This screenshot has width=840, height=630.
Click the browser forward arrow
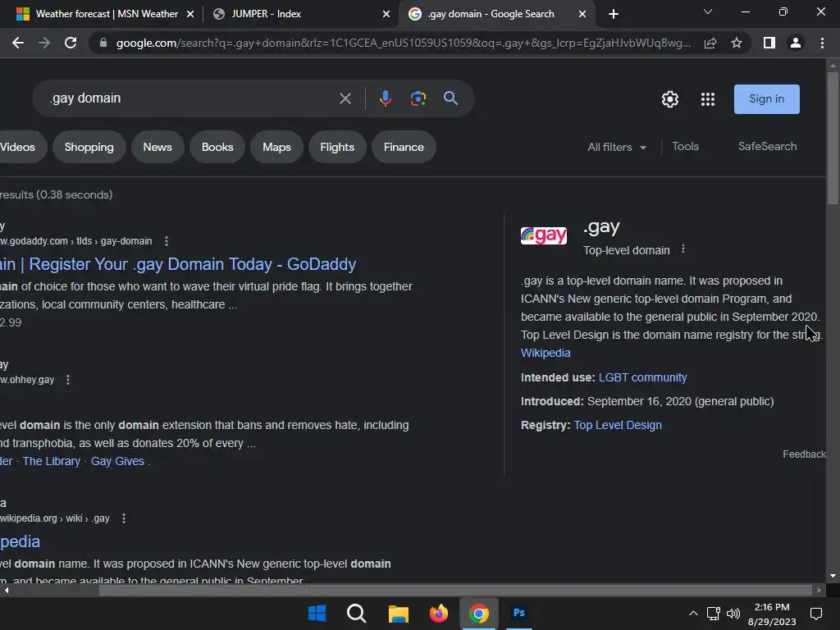[x=44, y=43]
